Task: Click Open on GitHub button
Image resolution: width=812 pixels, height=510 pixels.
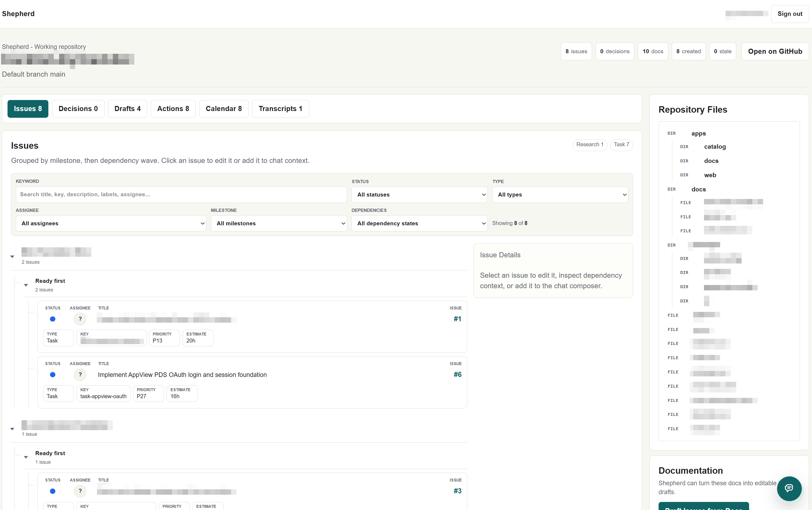Action: tap(775, 51)
